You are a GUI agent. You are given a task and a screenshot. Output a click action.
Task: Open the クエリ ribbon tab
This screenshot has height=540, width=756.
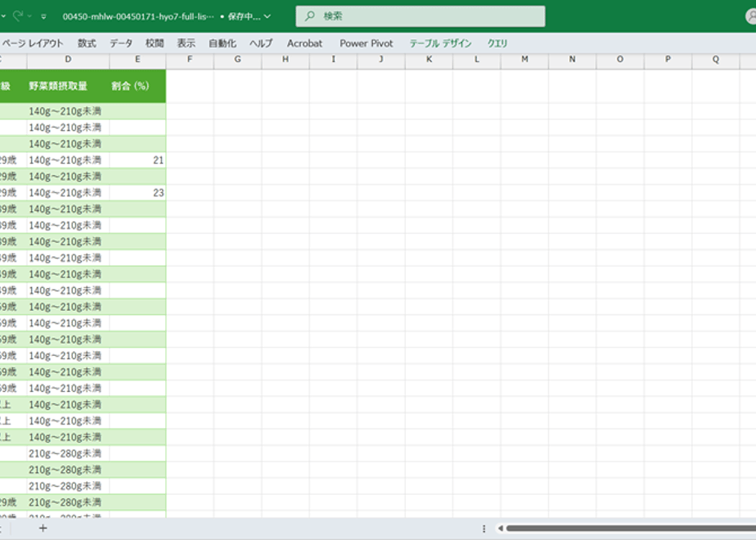click(497, 43)
